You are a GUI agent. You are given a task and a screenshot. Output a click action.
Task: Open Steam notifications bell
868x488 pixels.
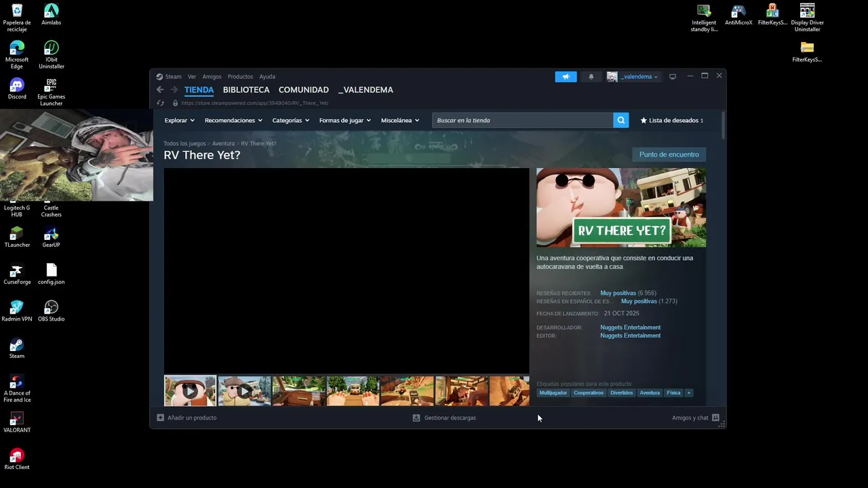pos(591,77)
